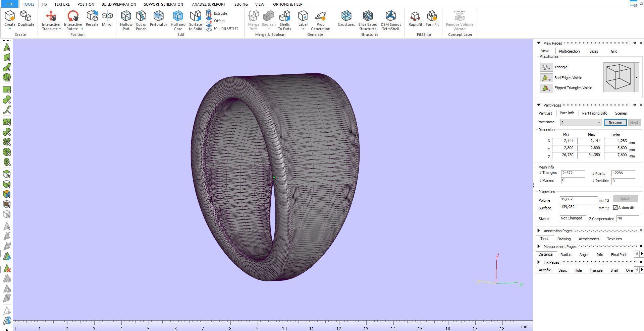Open the SUPPORT GENERATION tab
644x331 pixels.
pos(163,4)
